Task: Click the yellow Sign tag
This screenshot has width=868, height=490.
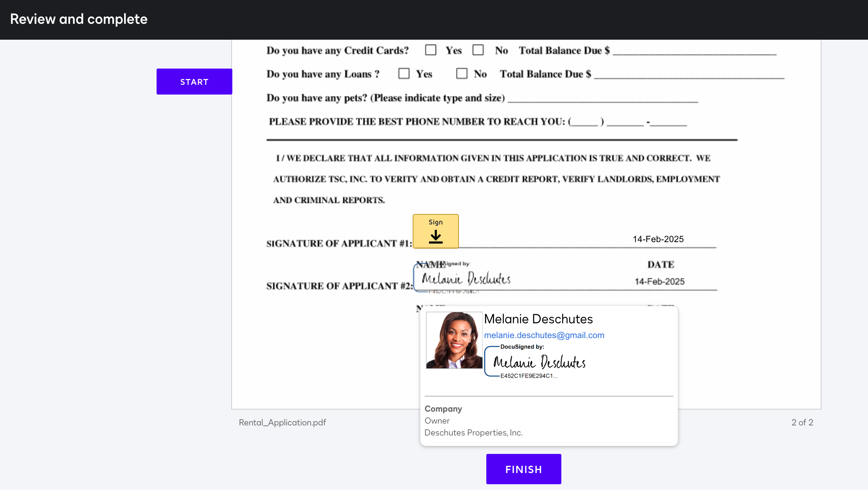Action: (x=435, y=231)
